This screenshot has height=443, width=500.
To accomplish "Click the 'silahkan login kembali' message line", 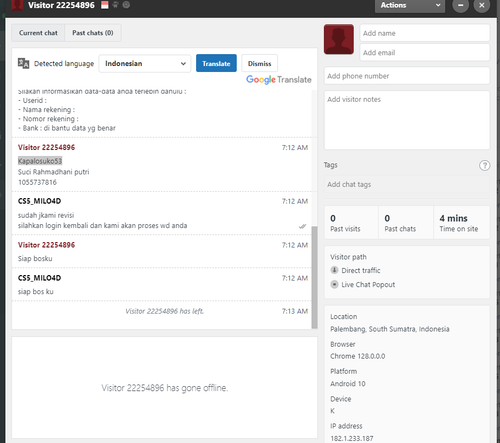I will pyautogui.click(x=102, y=226).
